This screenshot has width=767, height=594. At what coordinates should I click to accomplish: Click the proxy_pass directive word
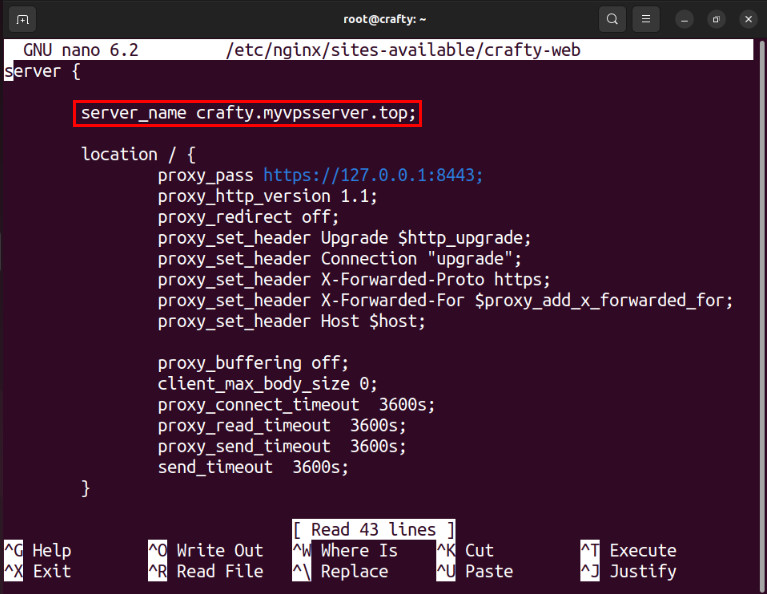tap(205, 176)
